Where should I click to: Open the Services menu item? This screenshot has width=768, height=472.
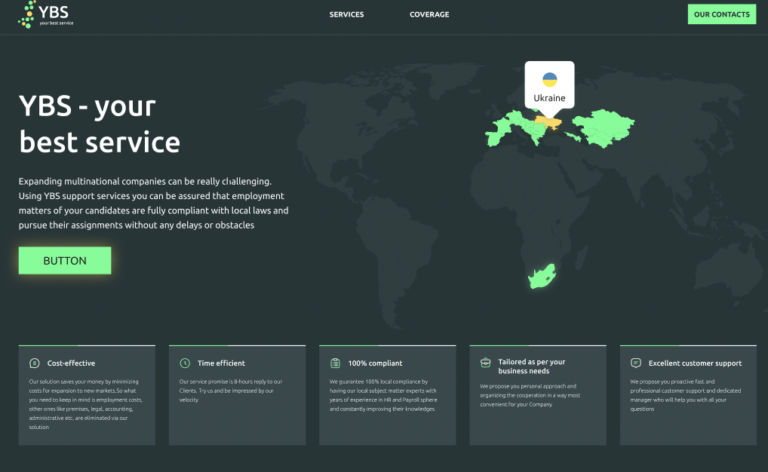346,15
